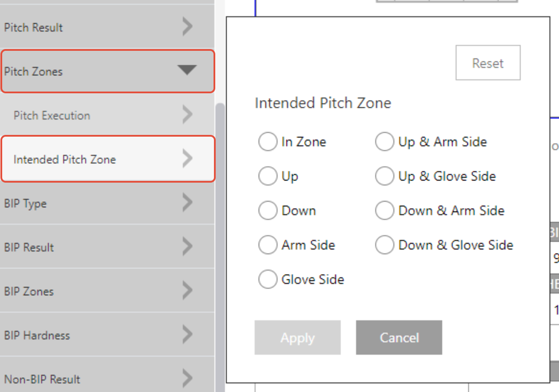The image size is (559, 392).
Task: Select Down as intended pitch zone
Action: (267, 211)
